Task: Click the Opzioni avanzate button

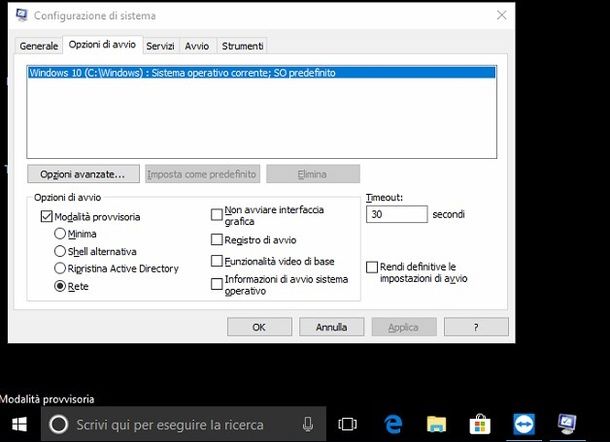Action: point(83,174)
